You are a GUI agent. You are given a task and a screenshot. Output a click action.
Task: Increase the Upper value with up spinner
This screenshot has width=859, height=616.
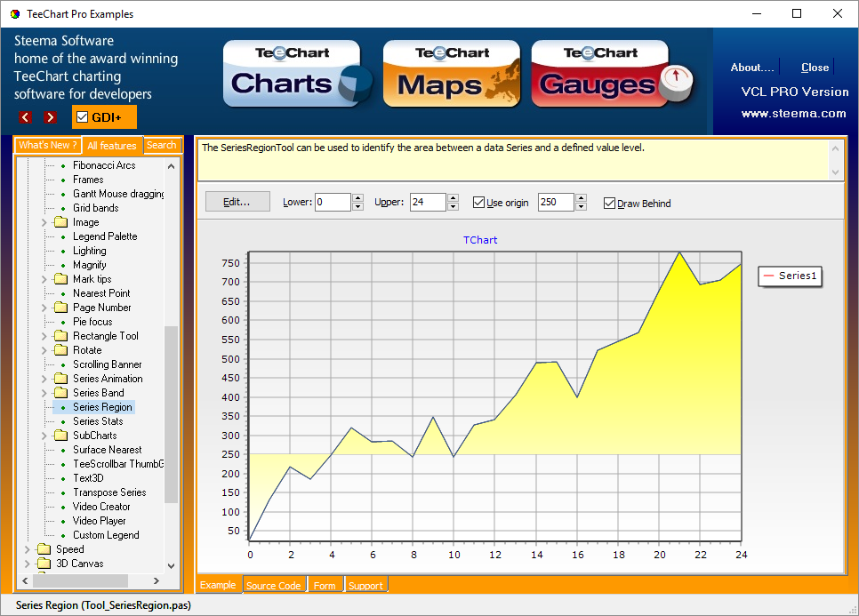[x=453, y=197]
